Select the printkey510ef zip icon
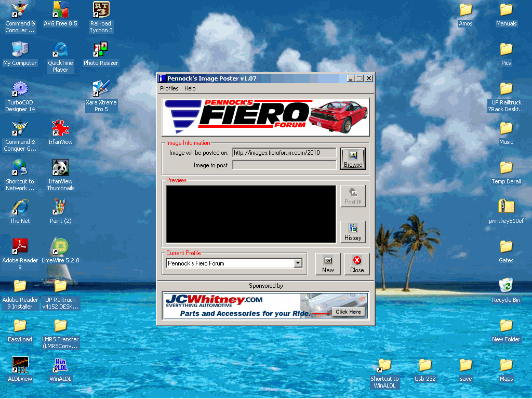 pyautogui.click(x=506, y=211)
